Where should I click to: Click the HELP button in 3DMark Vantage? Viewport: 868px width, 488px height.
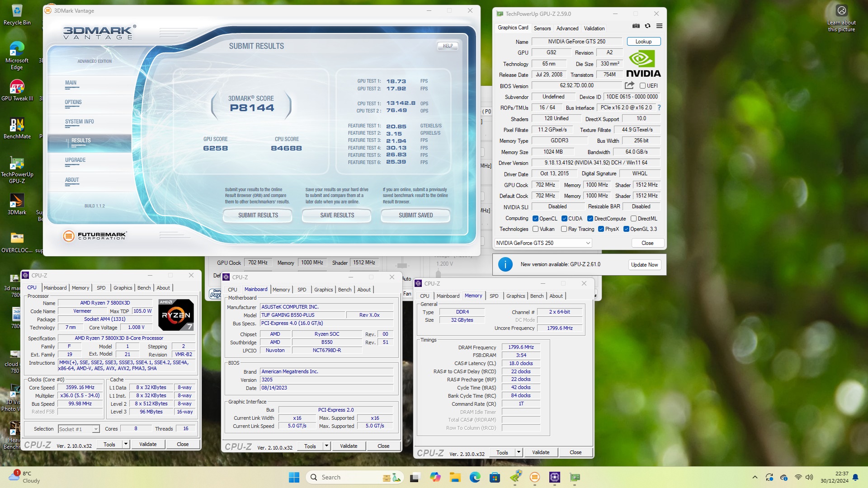tap(448, 46)
